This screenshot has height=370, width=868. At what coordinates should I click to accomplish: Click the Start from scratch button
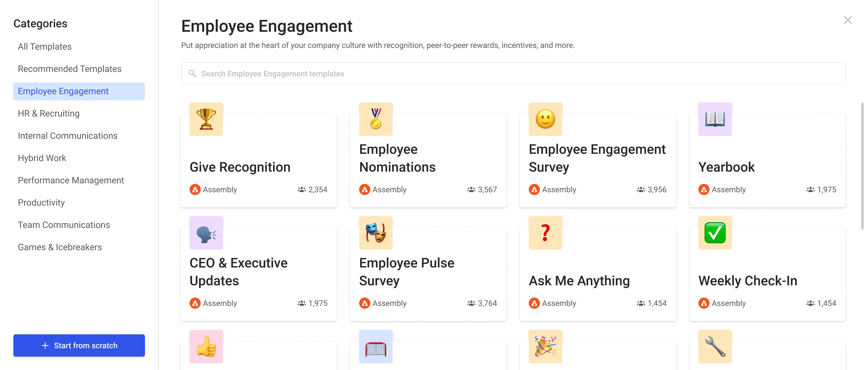[x=79, y=345]
